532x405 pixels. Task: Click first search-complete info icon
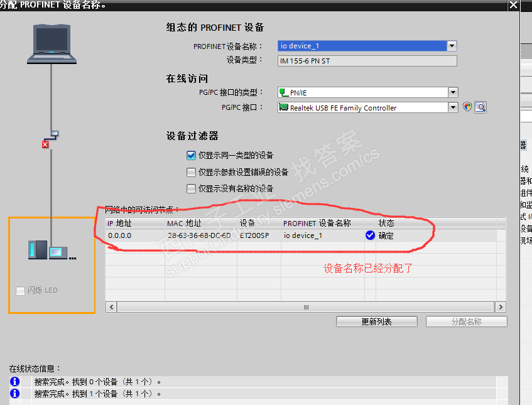tap(14, 382)
